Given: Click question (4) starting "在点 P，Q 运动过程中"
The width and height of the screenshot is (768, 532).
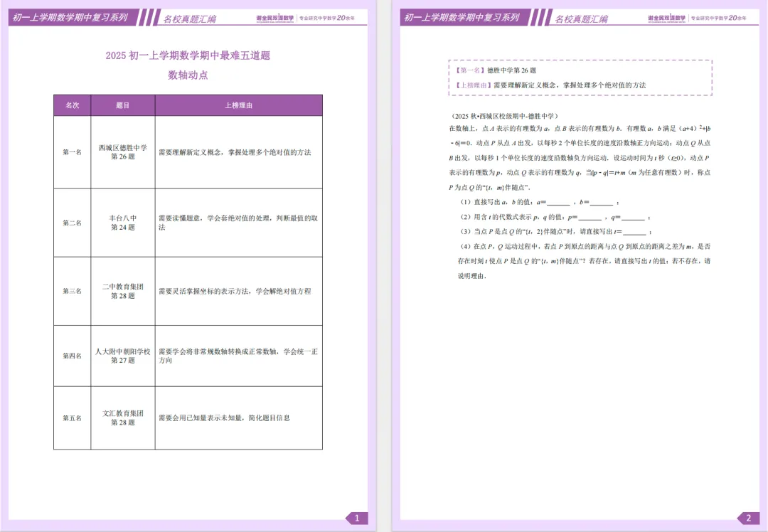Looking at the screenshot, I should [x=585, y=246].
